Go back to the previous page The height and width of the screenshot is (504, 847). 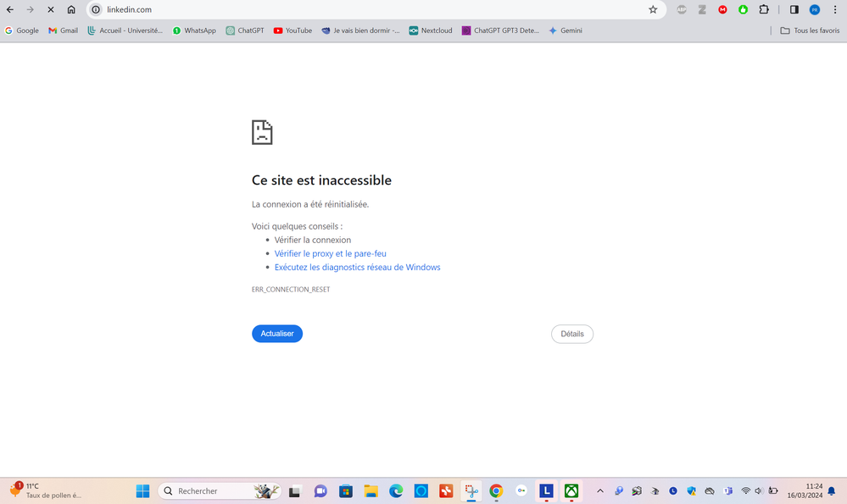coord(9,9)
